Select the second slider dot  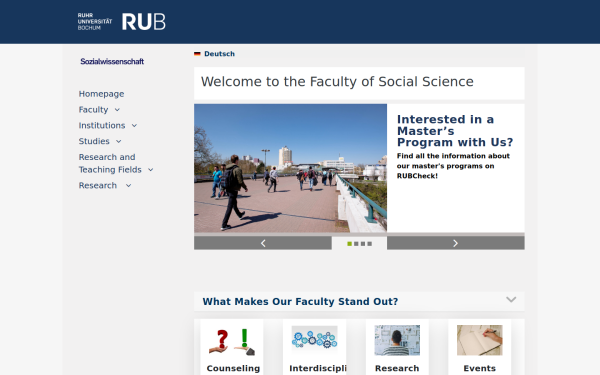[x=356, y=244]
